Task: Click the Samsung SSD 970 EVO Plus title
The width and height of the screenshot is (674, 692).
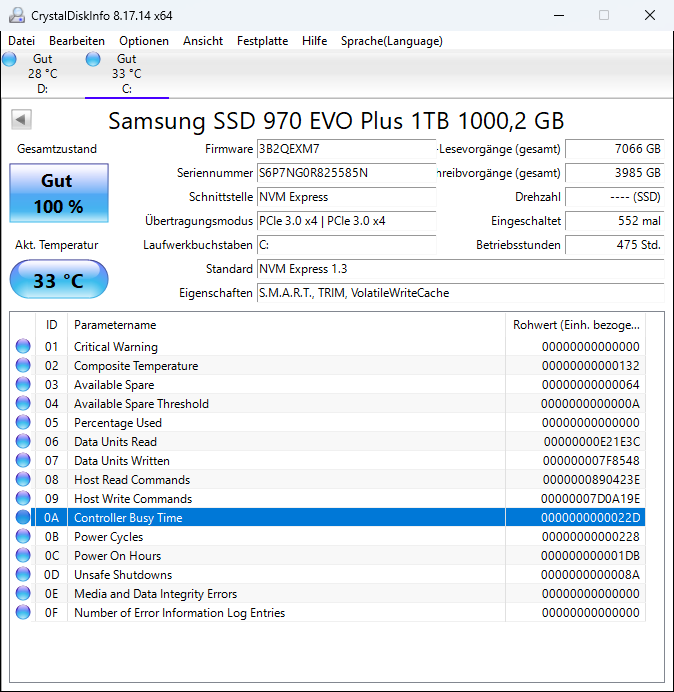Action: click(x=336, y=120)
